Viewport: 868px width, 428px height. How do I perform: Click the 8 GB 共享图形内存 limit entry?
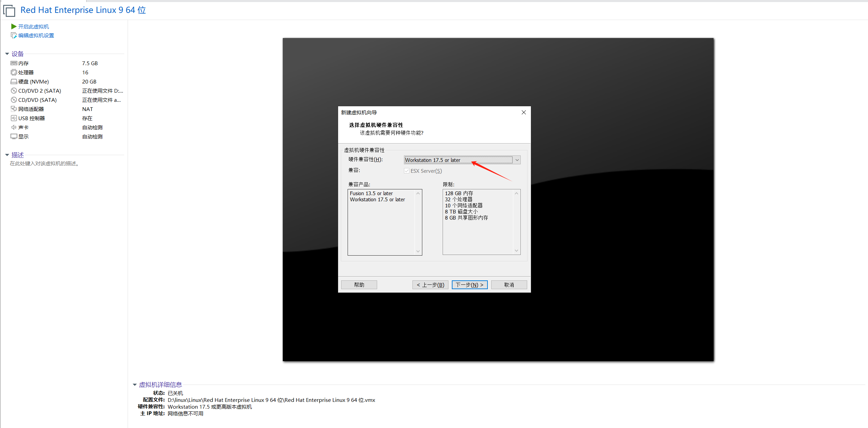(466, 218)
